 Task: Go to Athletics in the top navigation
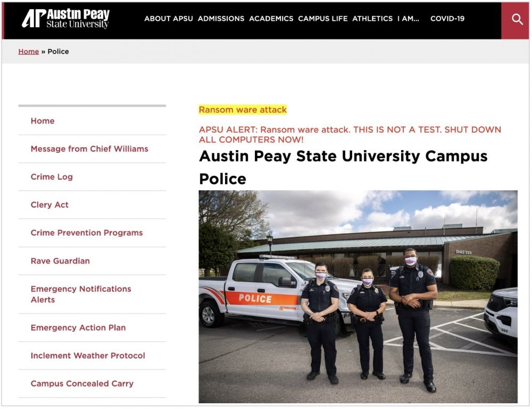pos(372,19)
